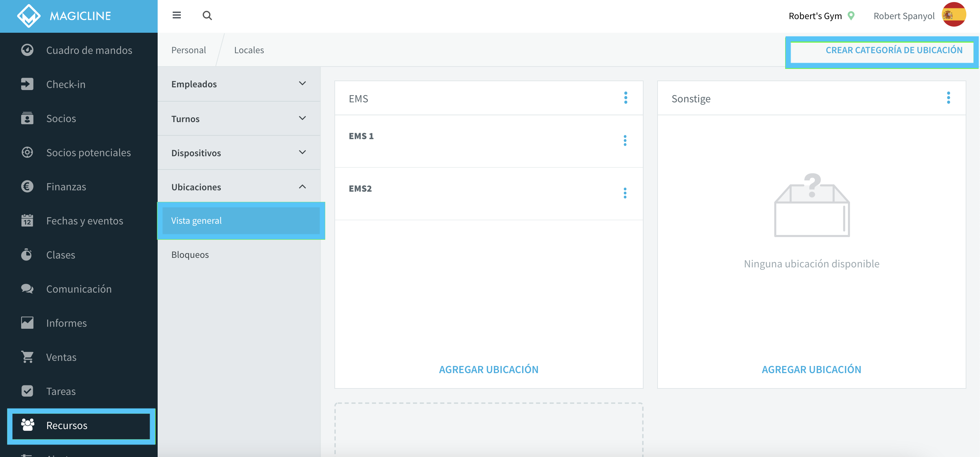Open the search magnifier icon
Screen dimensions: 980x457
click(207, 15)
